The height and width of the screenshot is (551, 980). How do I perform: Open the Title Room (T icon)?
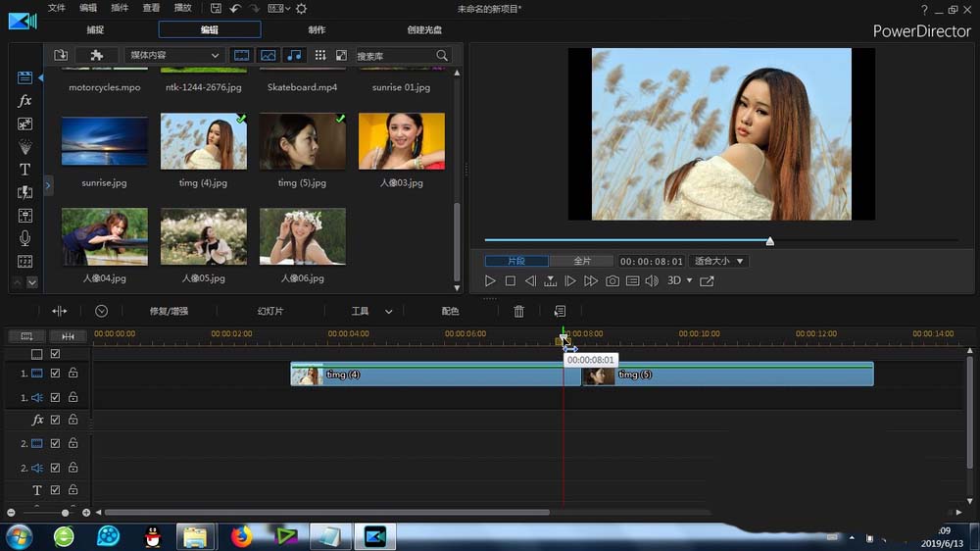25,170
